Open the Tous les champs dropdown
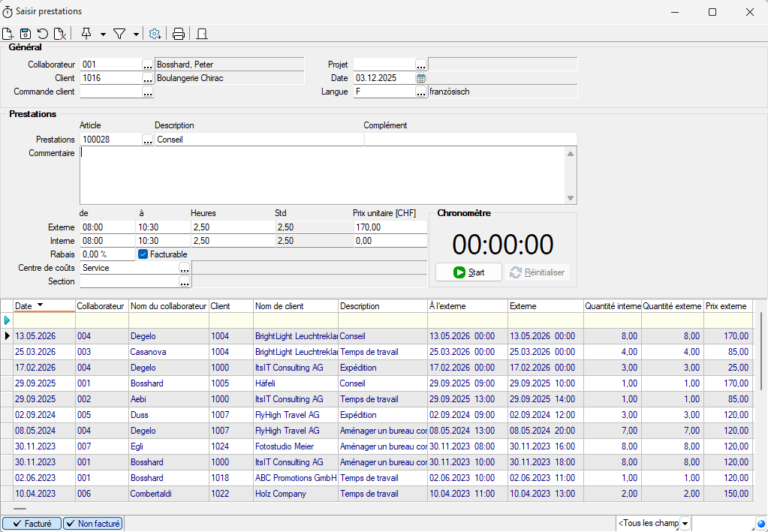Viewport: 768px width, 532px height. click(685, 523)
